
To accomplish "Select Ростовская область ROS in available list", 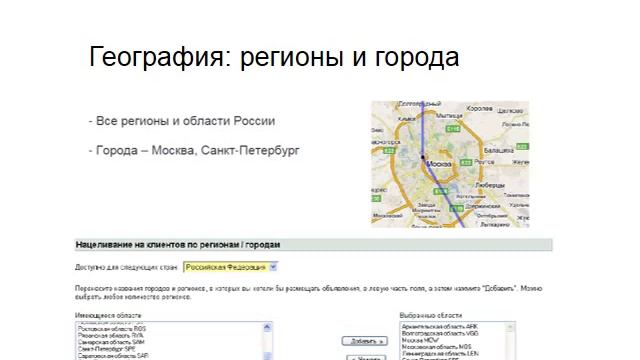I will (x=112, y=329).
